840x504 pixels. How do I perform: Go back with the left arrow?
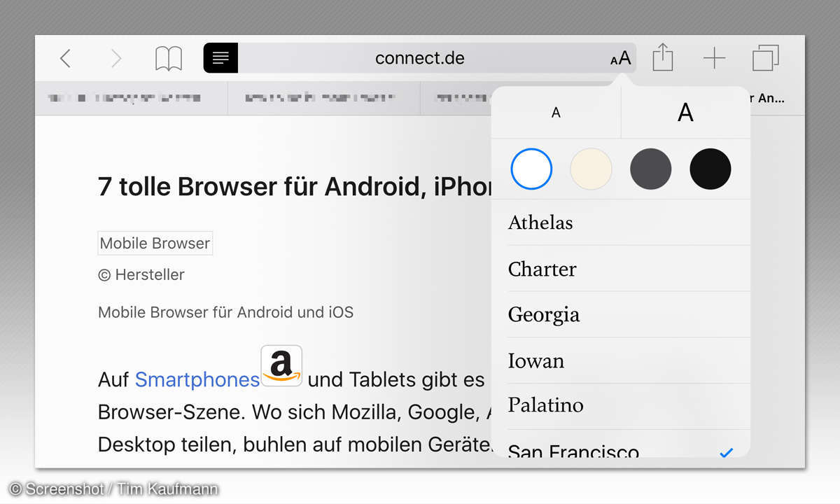[x=65, y=58]
